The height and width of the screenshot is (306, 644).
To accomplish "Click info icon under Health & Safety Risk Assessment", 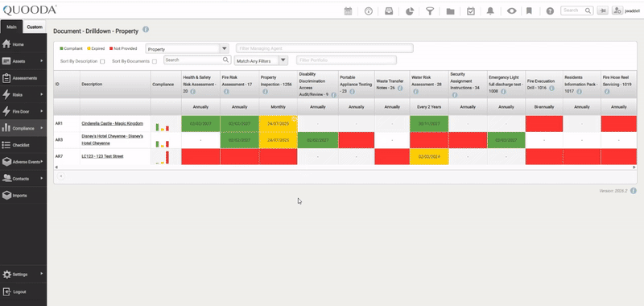I will pos(192,92).
